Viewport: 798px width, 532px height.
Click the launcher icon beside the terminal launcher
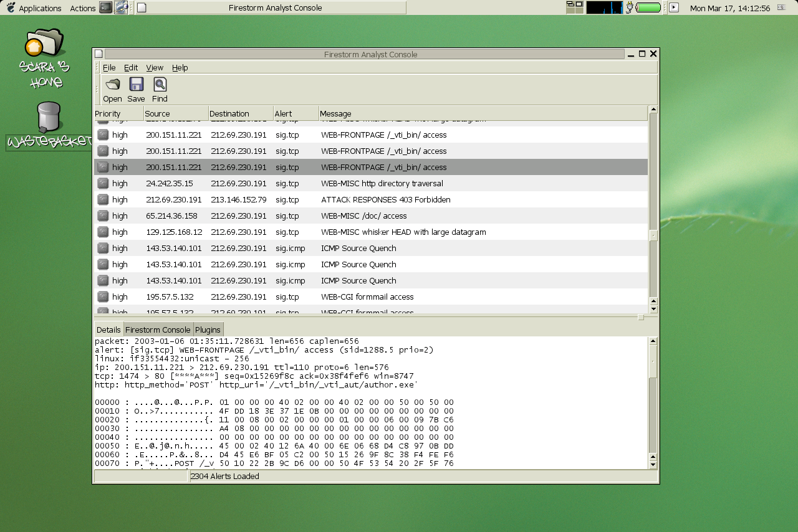(121, 7)
